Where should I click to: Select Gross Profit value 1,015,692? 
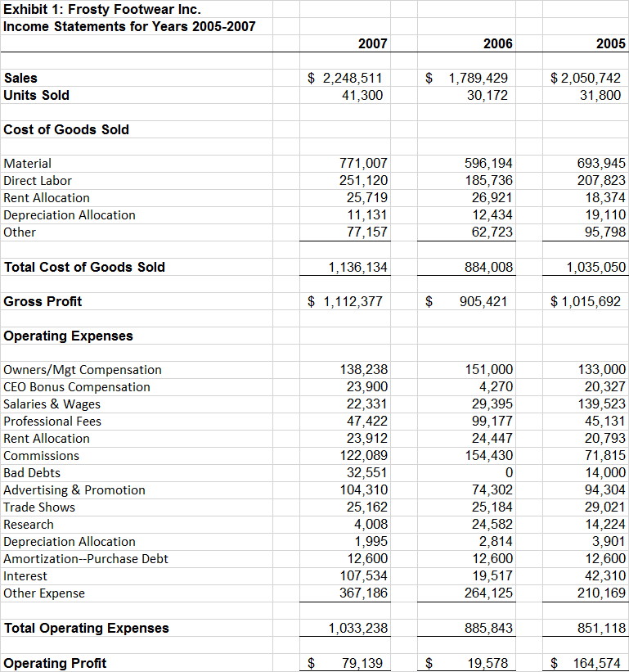pos(591,302)
